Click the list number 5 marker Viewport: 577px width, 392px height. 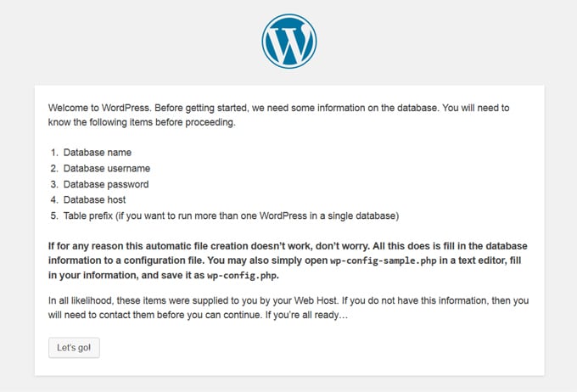(55, 215)
